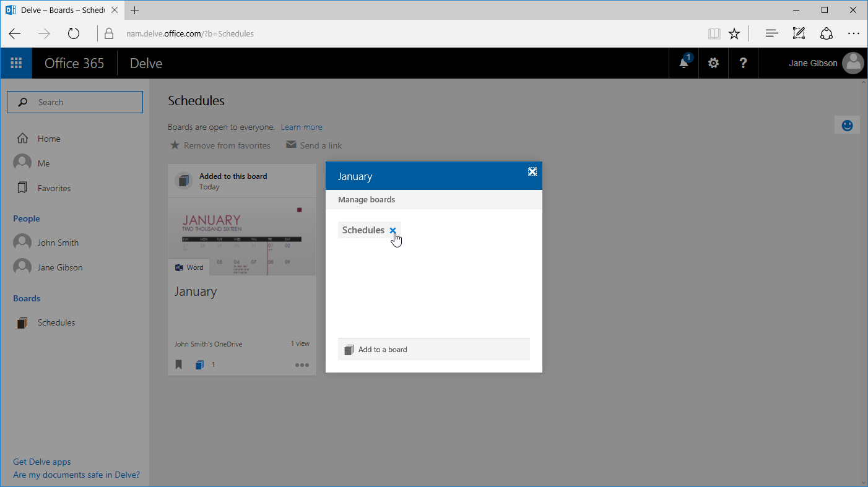The height and width of the screenshot is (487, 868).
Task: Click the Delve header title
Action: pyautogui.click(x=146, y=63)
